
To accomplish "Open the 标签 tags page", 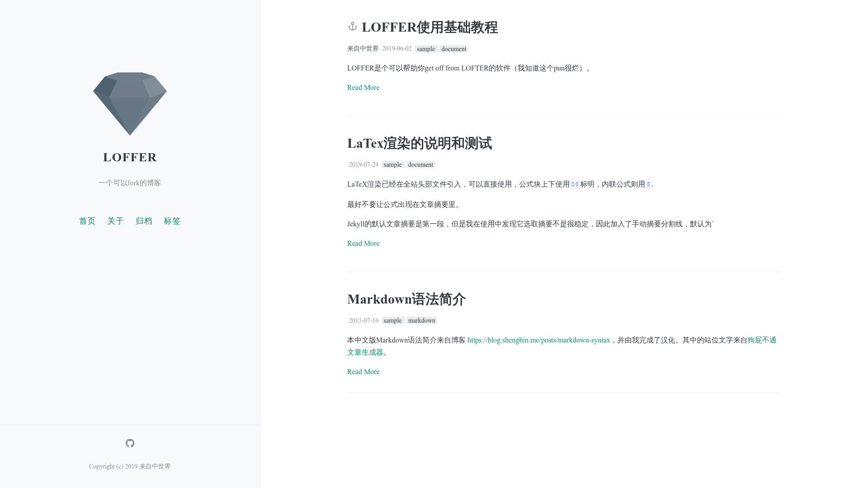I will coord(172,221).
